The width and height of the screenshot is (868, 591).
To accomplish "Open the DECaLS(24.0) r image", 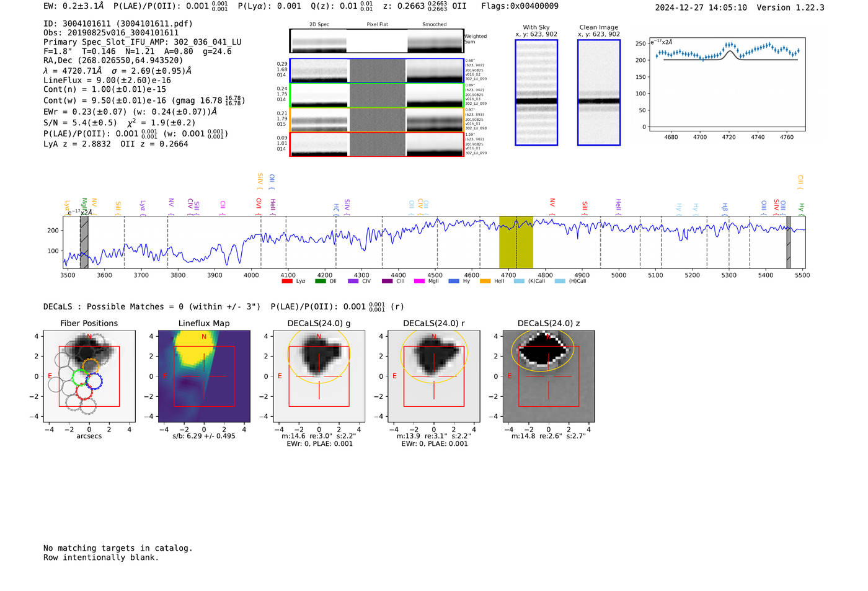I will (434, 376).
